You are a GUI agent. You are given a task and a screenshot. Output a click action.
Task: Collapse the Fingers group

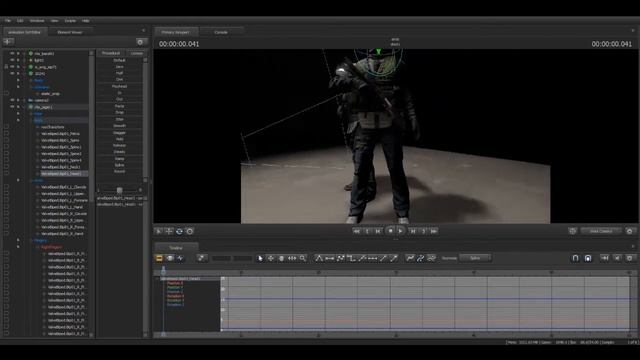tap(18, 240)
